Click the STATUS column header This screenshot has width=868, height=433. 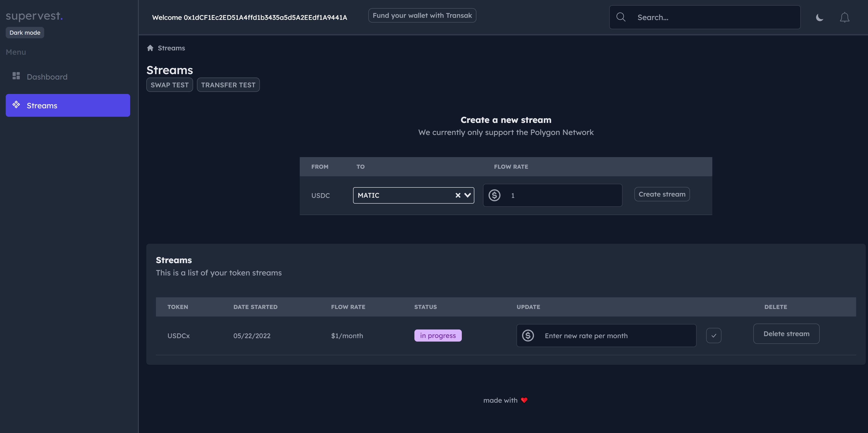pyautogui.click(x=425, y=307)
